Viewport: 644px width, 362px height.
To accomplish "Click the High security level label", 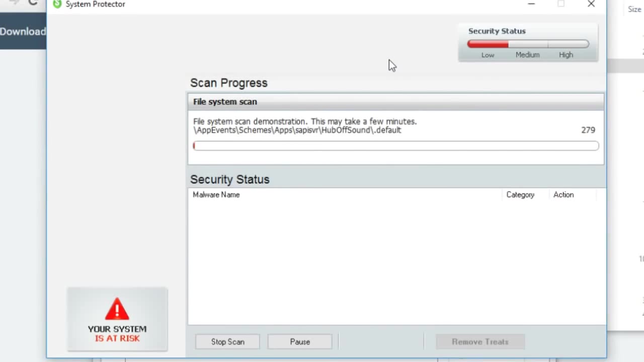I will (x=566, y=55).
